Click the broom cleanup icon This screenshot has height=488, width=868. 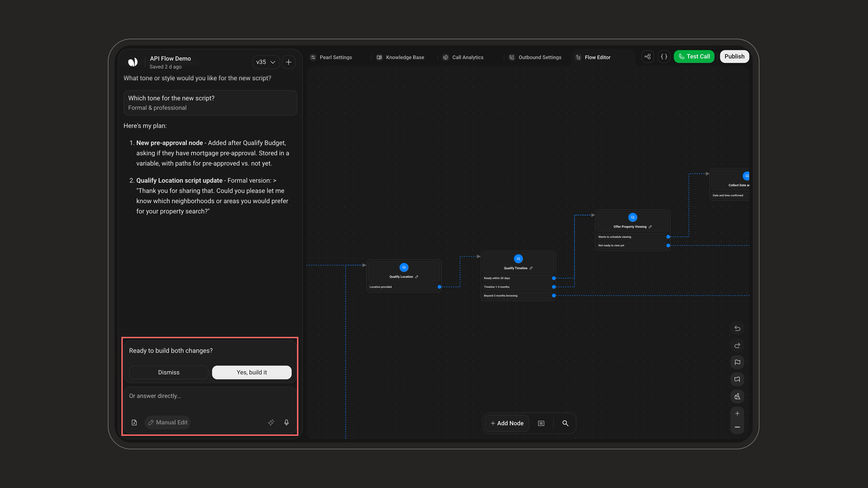click(x=737, y=396)
